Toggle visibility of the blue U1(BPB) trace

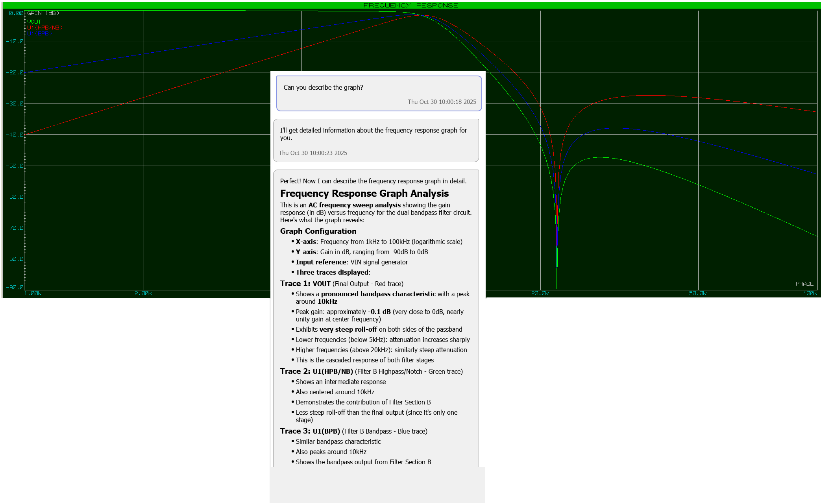39,34
